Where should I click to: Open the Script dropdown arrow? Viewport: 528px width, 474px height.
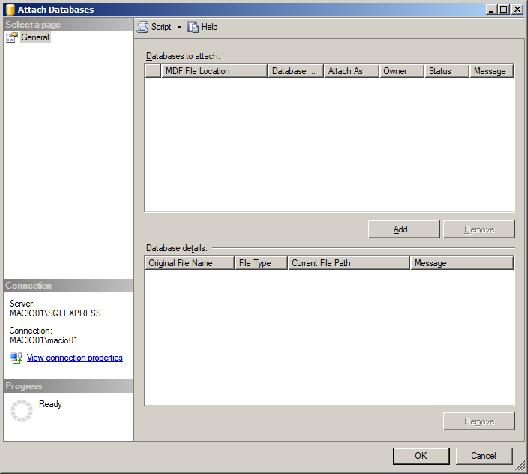tap(179, 27)
